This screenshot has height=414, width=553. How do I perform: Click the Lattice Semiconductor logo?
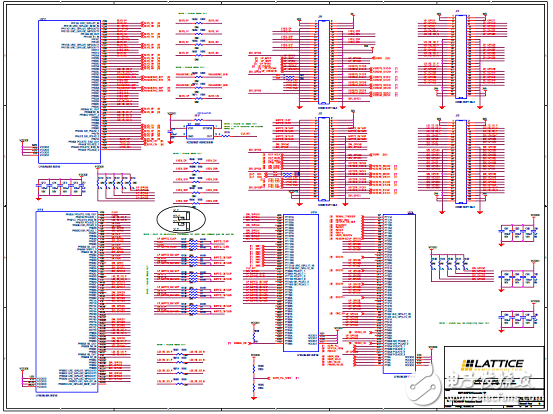point(493,365)
